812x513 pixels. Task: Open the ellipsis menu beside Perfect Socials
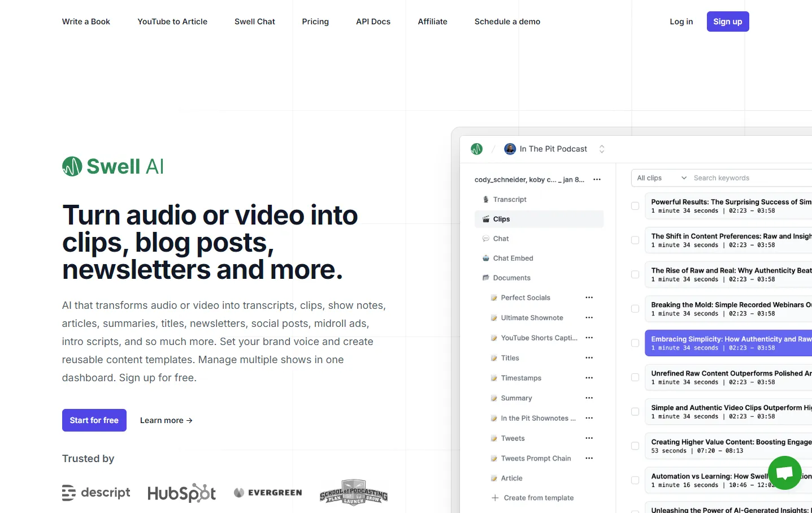(x=589, y=298)
